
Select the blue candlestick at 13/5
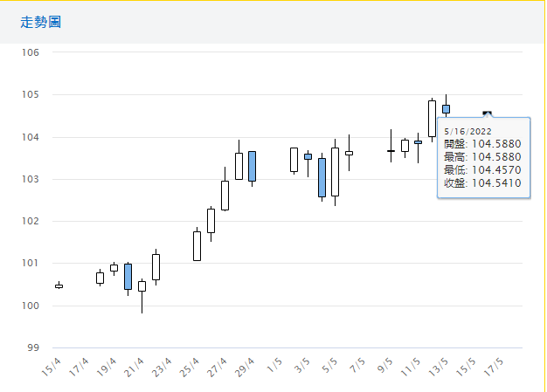click(446, 109)
